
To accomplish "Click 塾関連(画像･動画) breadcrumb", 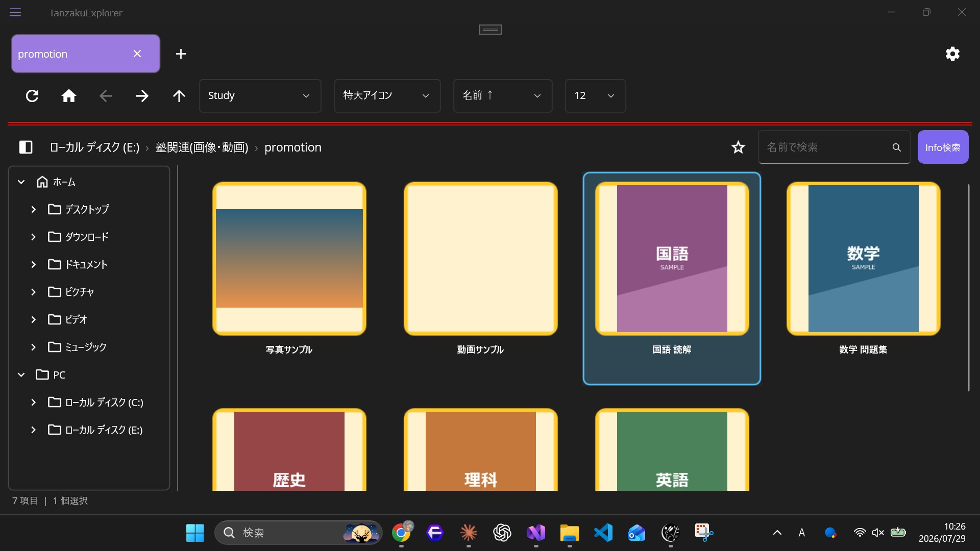I will click(x=202, y=147).
